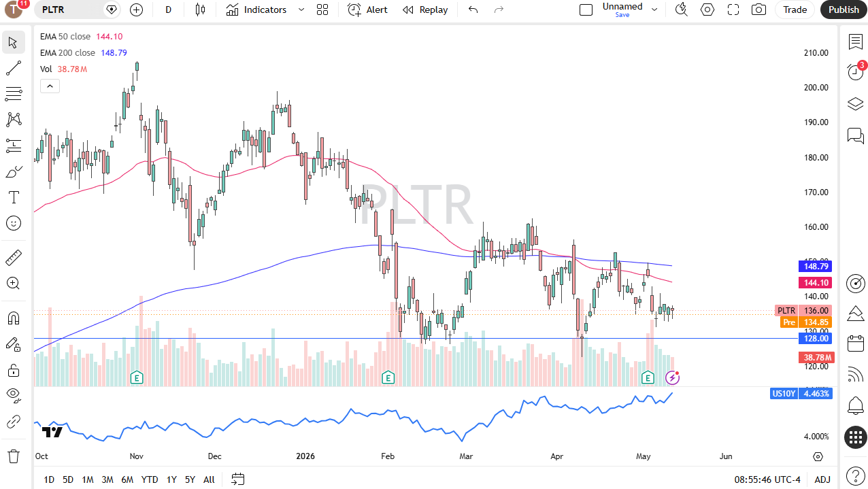
Task: Toggle magnet snap mode
Action: click(x=13, y=318)
